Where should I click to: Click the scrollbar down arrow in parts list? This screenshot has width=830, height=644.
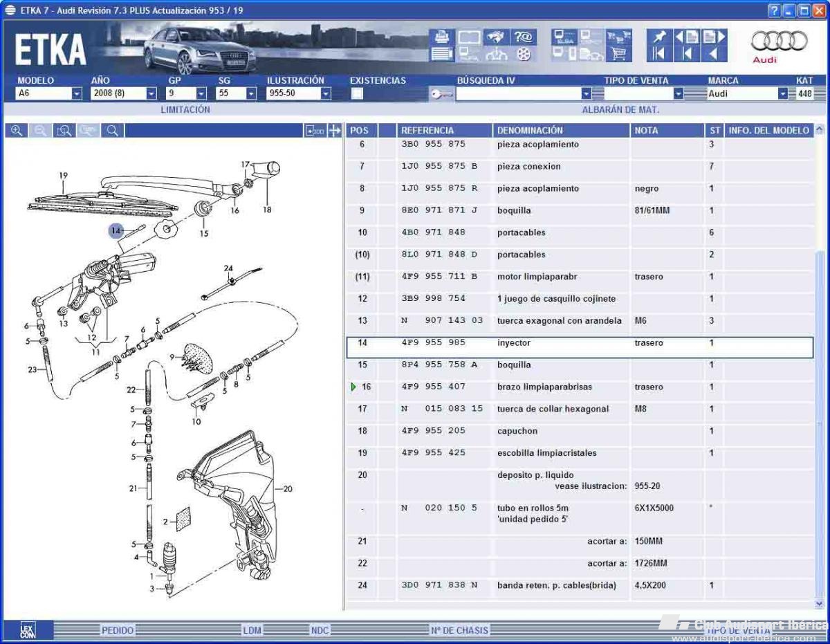click(x=820, y=604)
